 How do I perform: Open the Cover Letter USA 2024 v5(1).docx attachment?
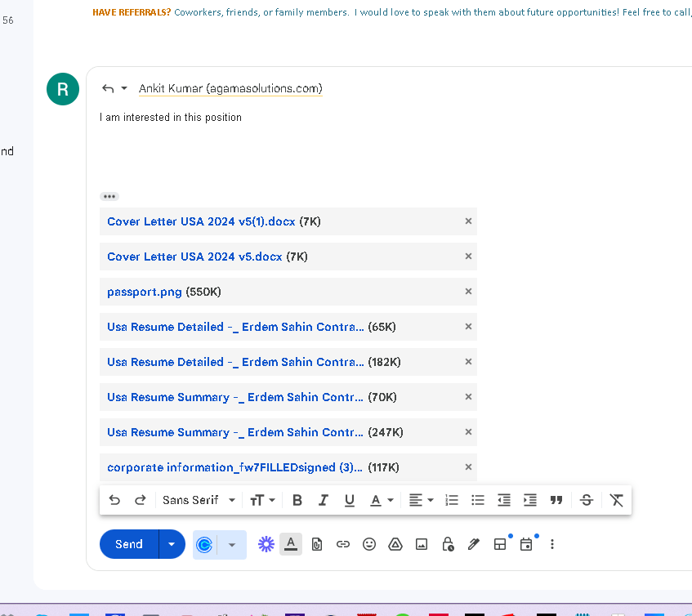pos(201,221)
